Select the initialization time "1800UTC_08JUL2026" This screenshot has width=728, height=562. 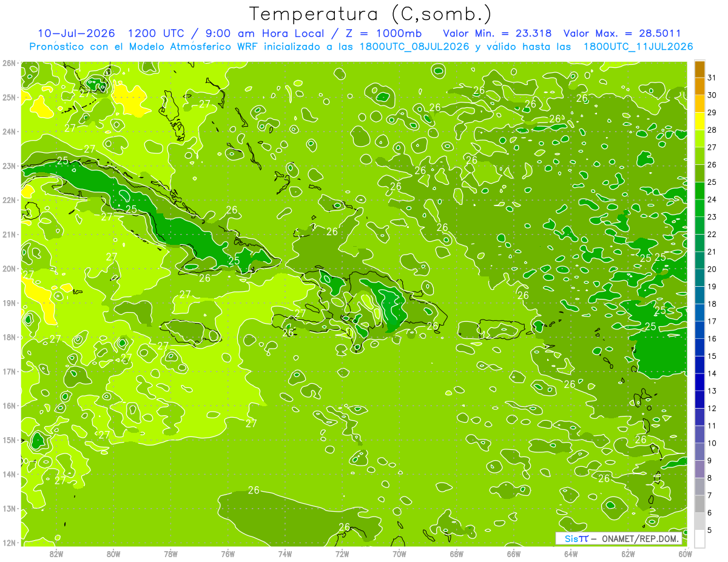click(414, 47)
